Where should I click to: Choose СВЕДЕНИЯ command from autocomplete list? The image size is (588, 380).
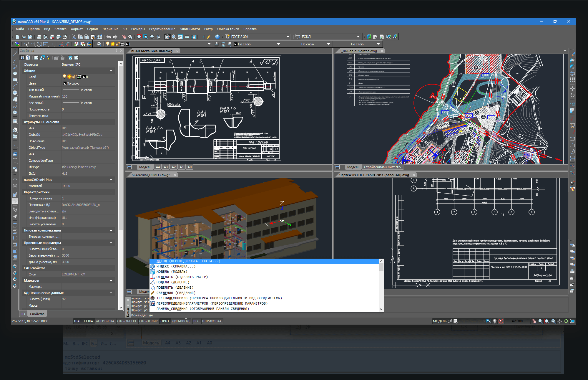(176, 293)
